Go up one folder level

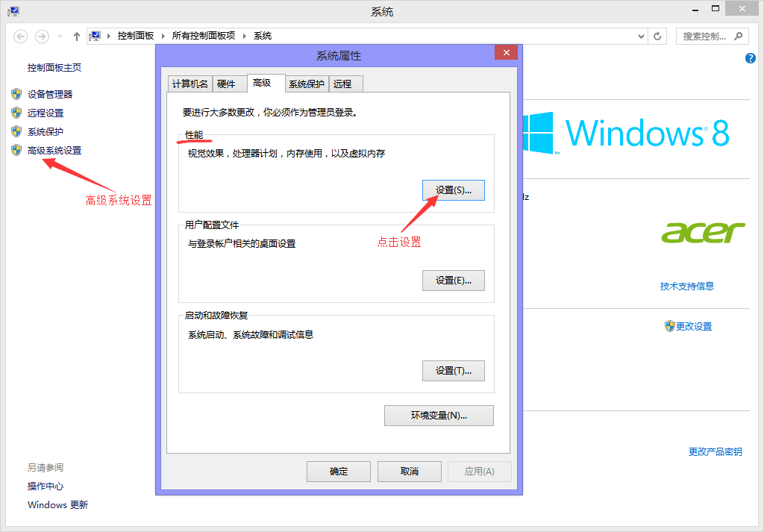point(77,37)
